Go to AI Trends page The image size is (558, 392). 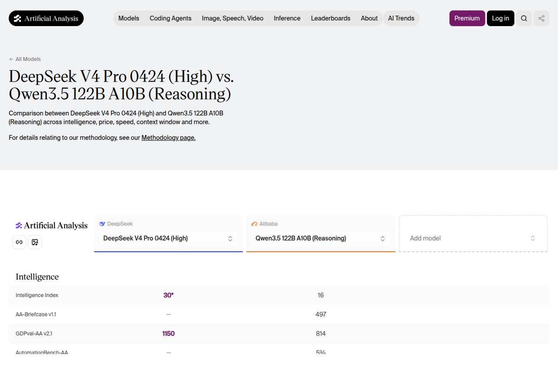(x=401, y=18)
